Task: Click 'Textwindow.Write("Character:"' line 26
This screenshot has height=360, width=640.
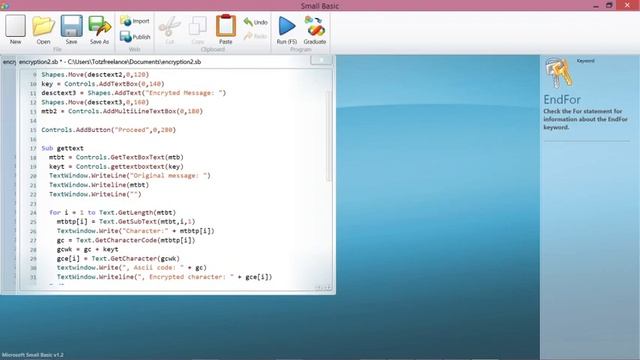Action: (x=136, y=231)
